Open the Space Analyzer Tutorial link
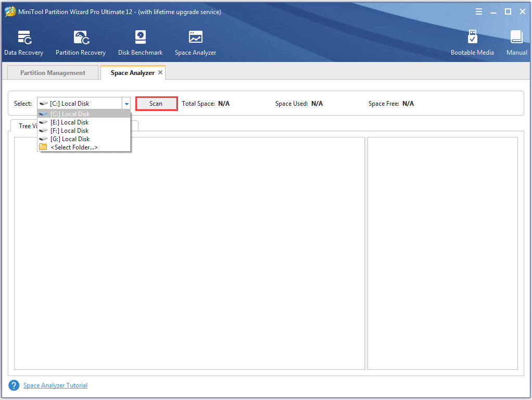 pyautogui.click(x=55, y=385)
